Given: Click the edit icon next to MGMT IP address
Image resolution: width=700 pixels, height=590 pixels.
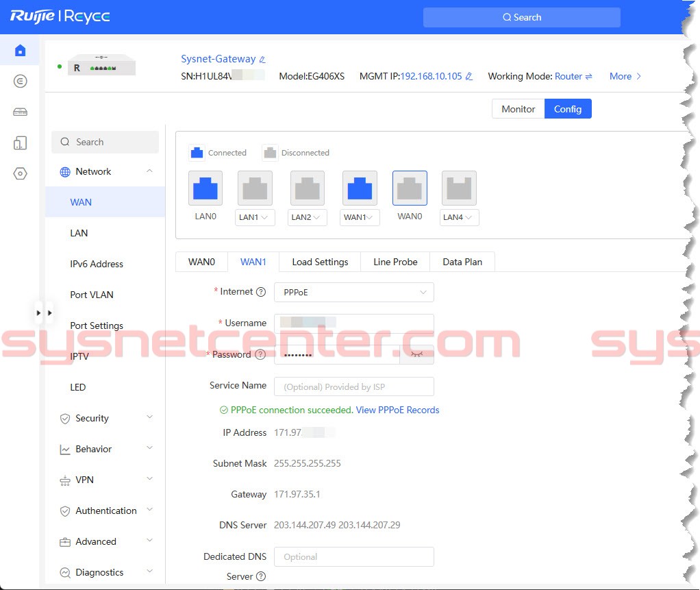Looking at the screenshot, I should (x=470, y=76).
